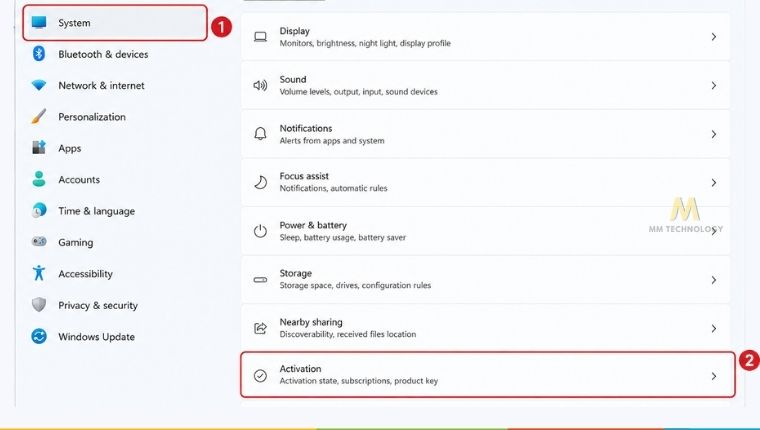The width and height of the screenshot is (760, 430).
Task: Click the Apps icon in sidebar
Action: (x=39, y=147)
